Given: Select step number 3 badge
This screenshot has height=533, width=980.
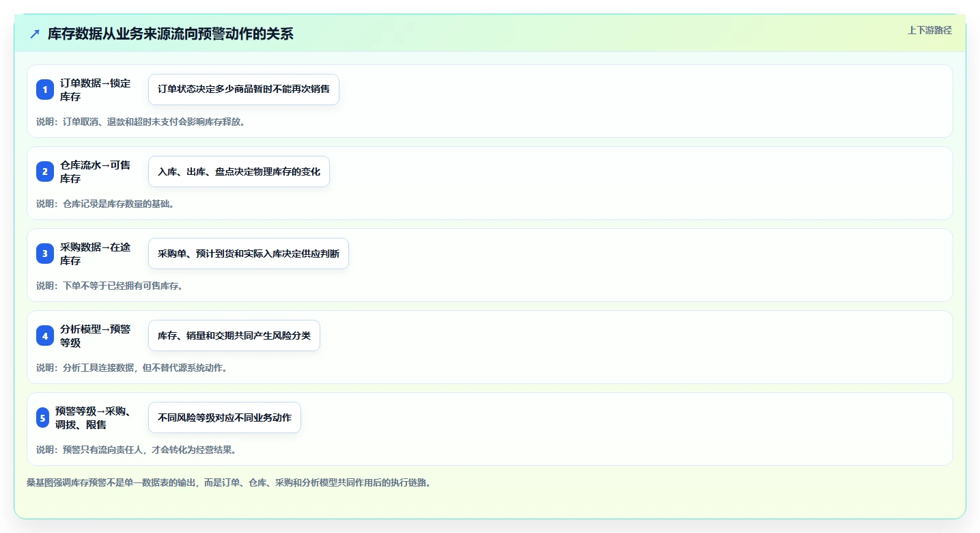Looking at the screenshot, I should (45, 254).
